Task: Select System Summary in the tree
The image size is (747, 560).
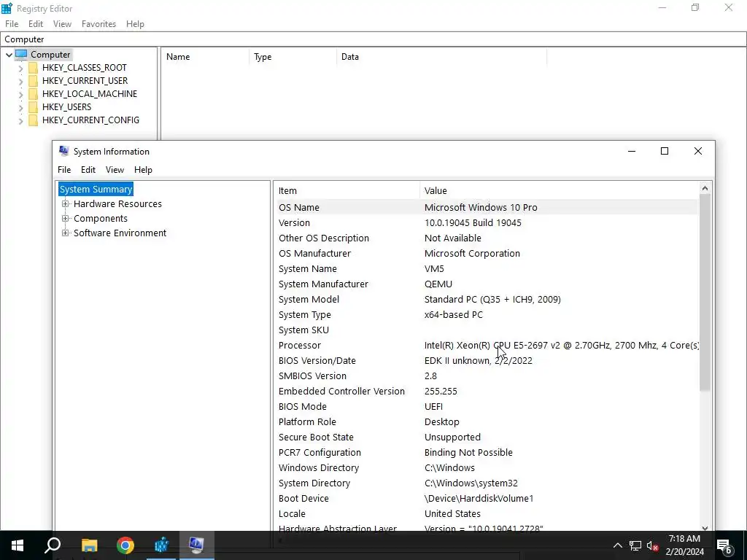Action: [x=96, y=189]
